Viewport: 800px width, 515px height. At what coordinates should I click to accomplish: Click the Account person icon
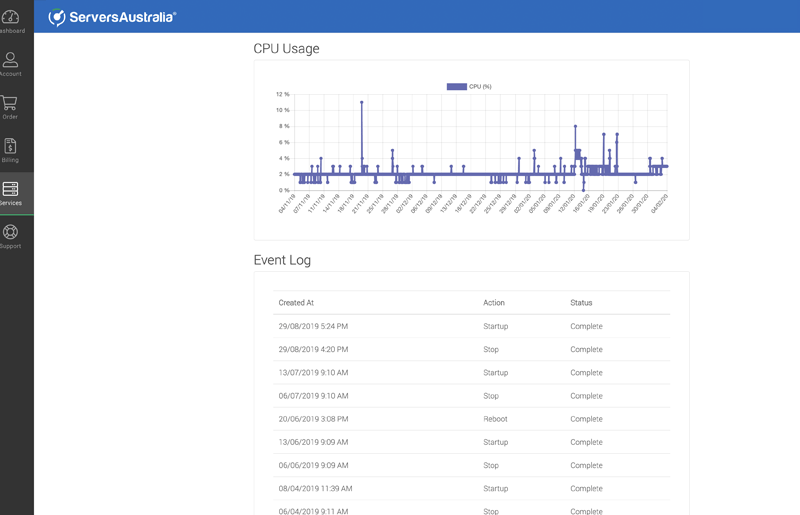10,60
